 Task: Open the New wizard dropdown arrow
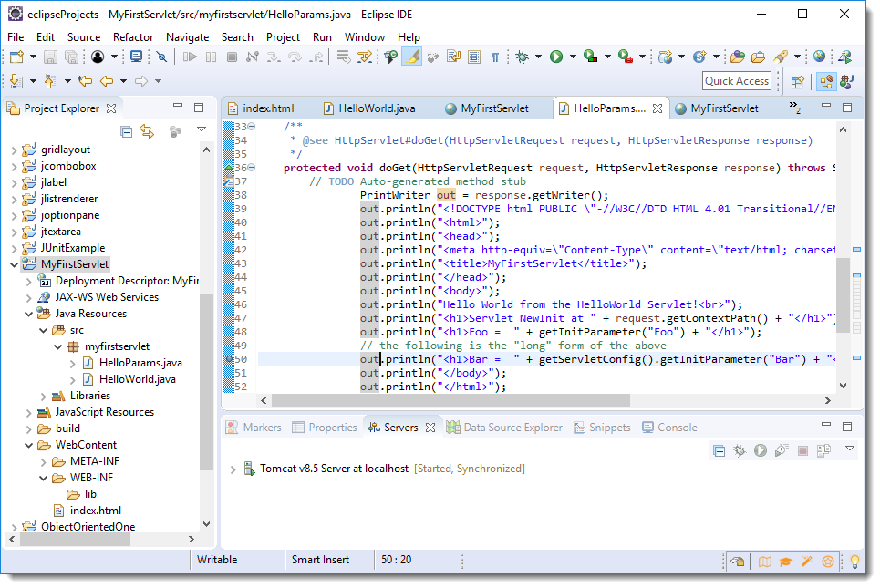(x=33, y=57)
